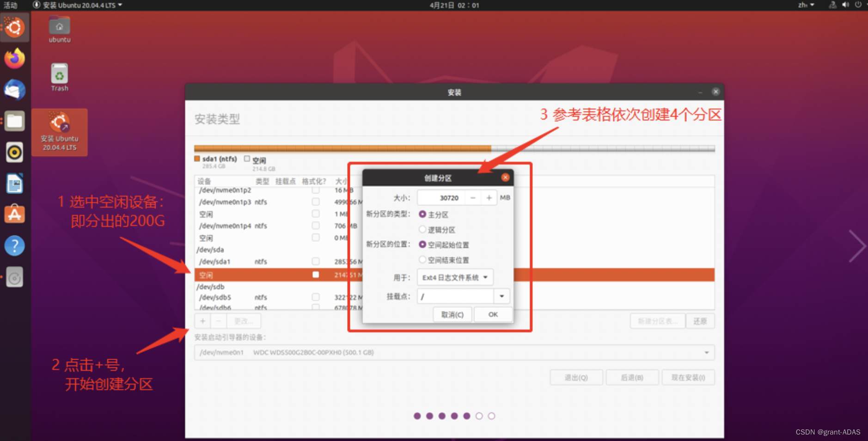Sort by the mount point column header
The image size is (868, 441).
click(x=286, y=181)
